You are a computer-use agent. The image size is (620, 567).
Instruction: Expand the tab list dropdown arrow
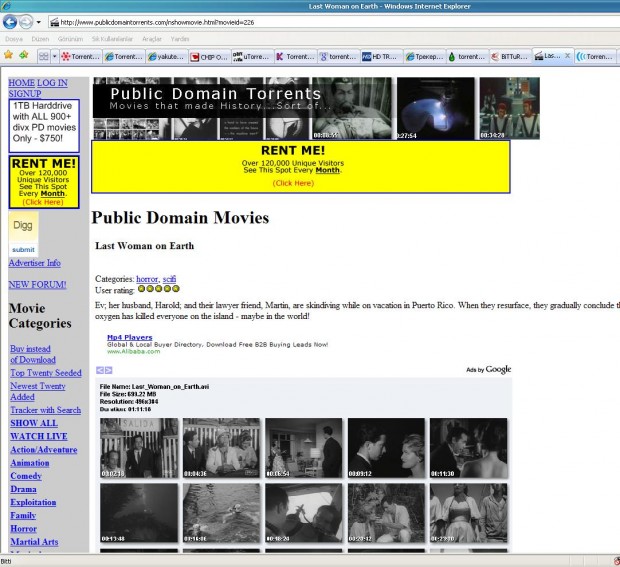[x=55, y=57]
